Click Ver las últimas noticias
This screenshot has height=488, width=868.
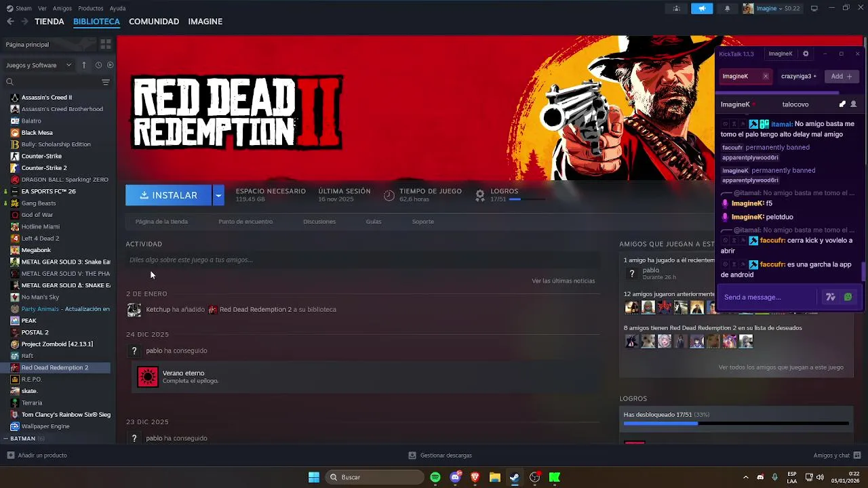[564, 281]
